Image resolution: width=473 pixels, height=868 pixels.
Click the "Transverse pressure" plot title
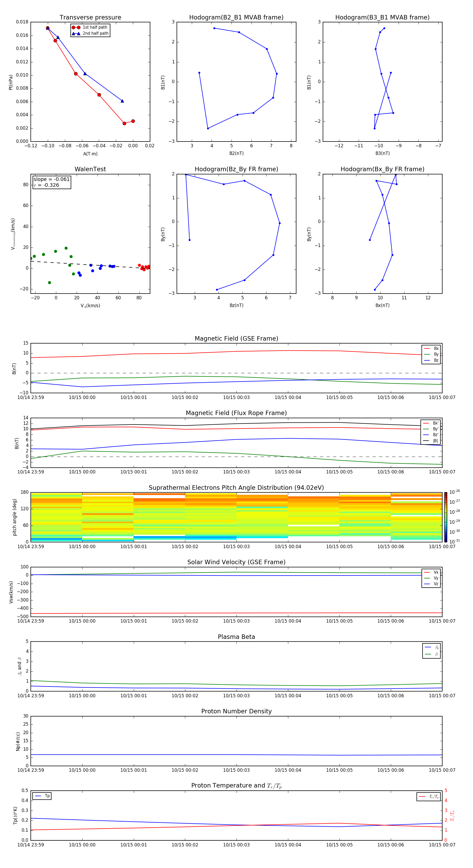90,18
